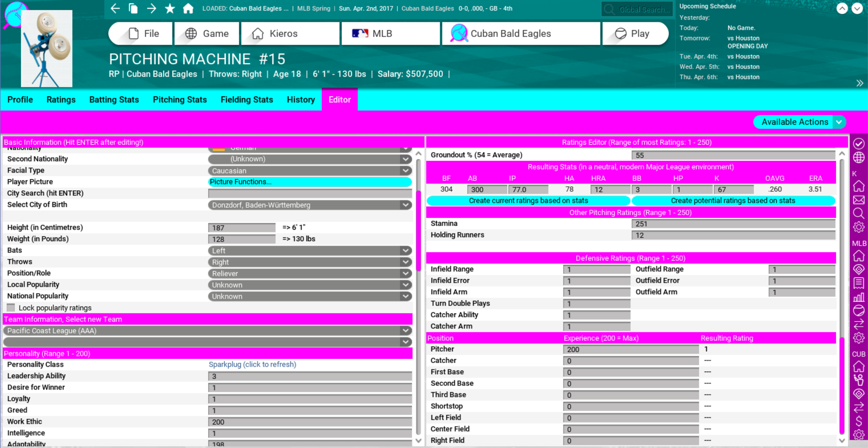868x448 pixels.
Task: Switch to the Ratings tab
Action: point(61,100)
